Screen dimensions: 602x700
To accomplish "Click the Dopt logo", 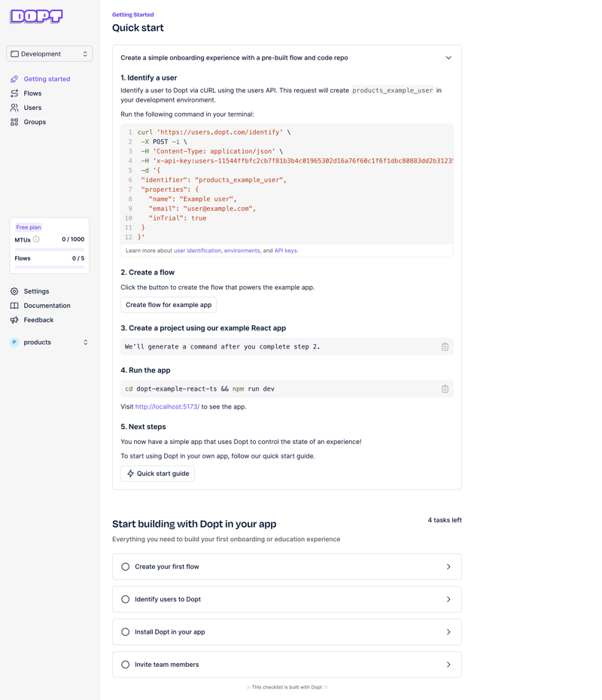I will [35, 16].
